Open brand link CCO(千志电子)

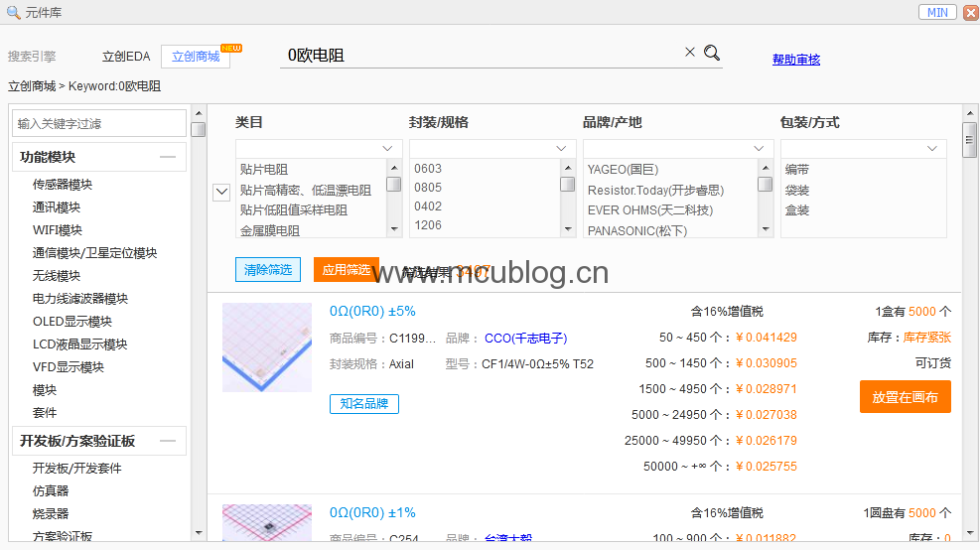(525, 339)
